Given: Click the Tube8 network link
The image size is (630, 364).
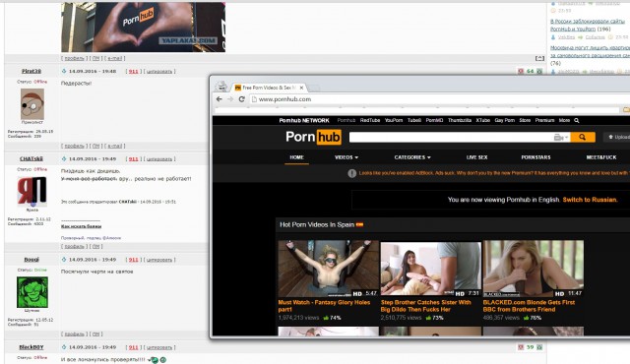Looking at the screenshot, I should [414, 120].
